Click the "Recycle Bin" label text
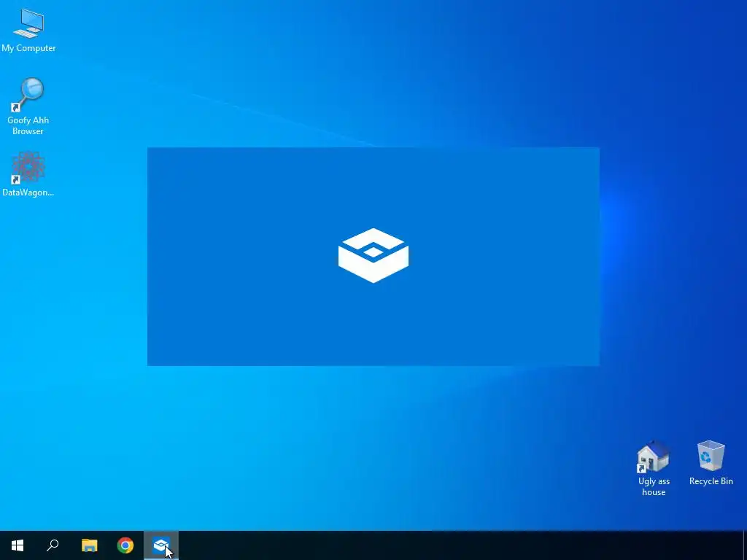747x560 pixels. 711,481
